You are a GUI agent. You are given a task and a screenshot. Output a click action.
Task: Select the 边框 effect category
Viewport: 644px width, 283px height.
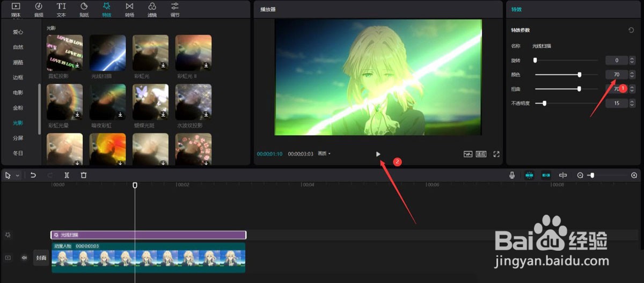(x=18, y=77)
